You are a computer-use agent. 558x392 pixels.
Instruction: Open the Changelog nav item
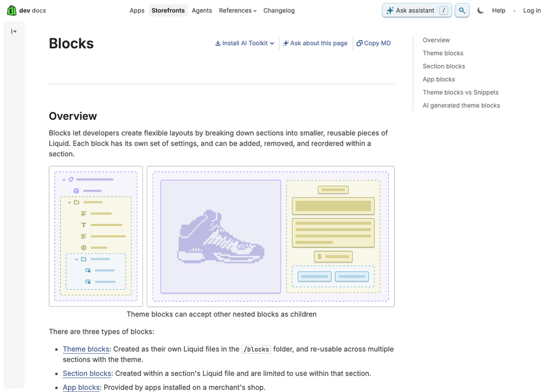(279, 10)
